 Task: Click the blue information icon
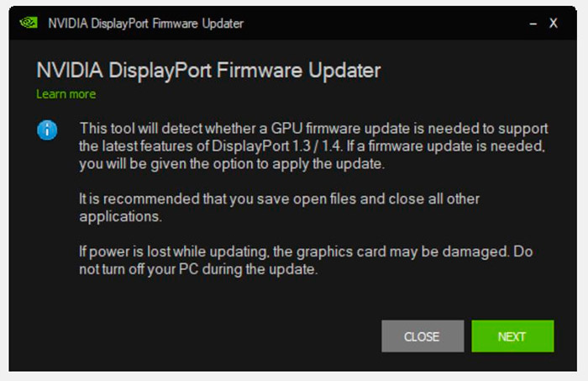(47, 130)
